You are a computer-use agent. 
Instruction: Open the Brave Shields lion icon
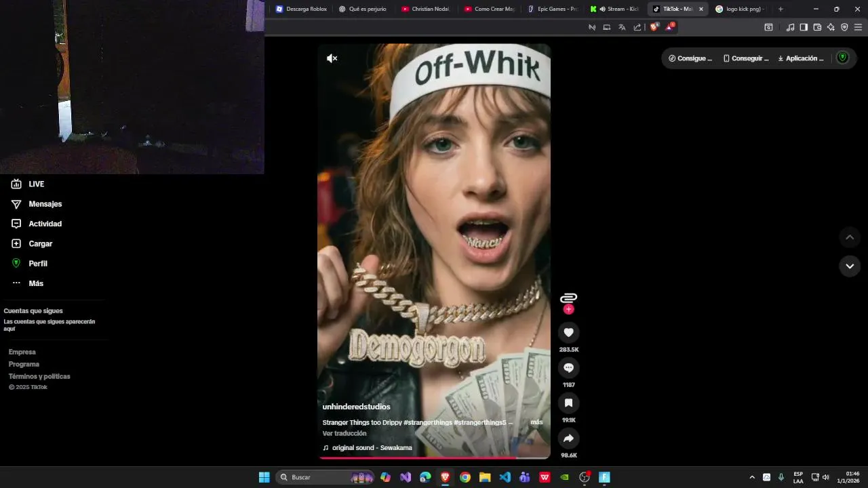pyautogui.click(x=654, y=27)
